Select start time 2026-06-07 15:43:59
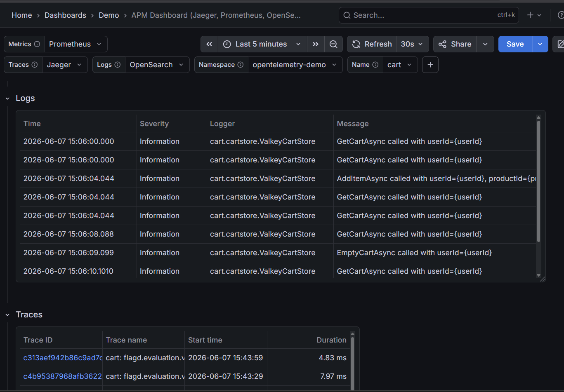The image size is (564, 392). click(x=225, y=358)
